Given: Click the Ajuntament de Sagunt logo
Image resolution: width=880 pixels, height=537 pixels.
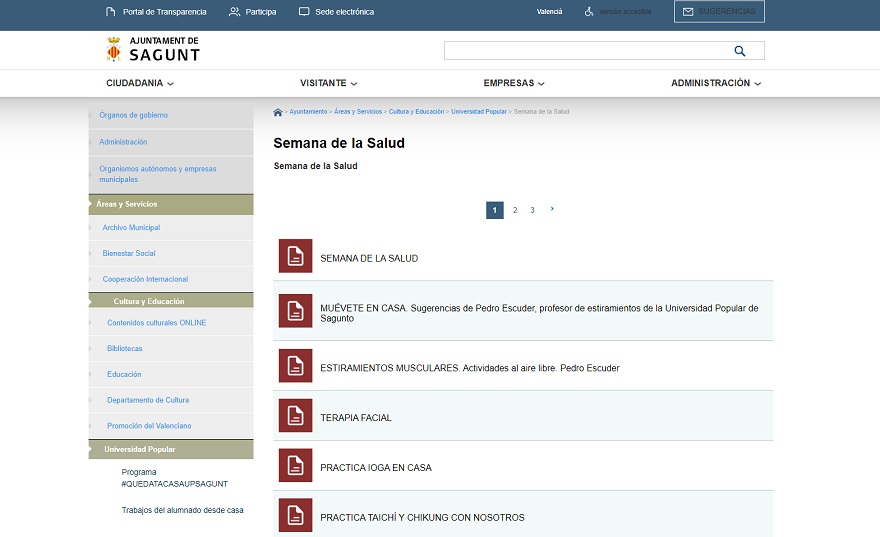Looking at the screenshot, I should [153, 49].
